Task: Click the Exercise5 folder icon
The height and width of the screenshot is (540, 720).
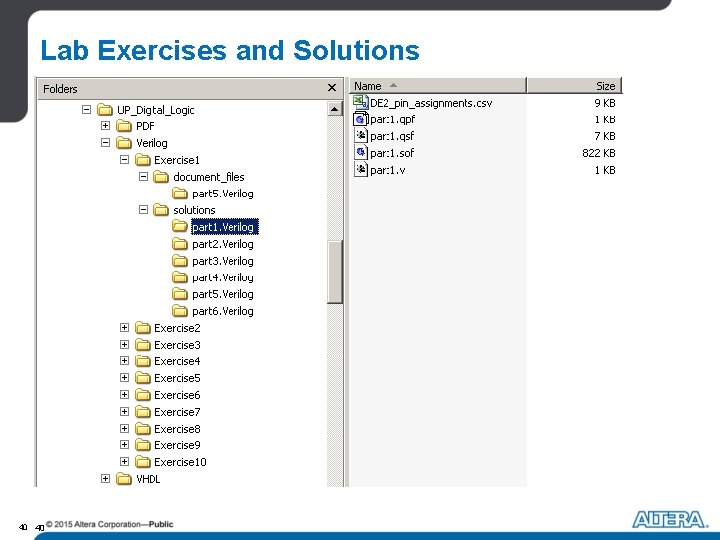Action: (143, 378)
